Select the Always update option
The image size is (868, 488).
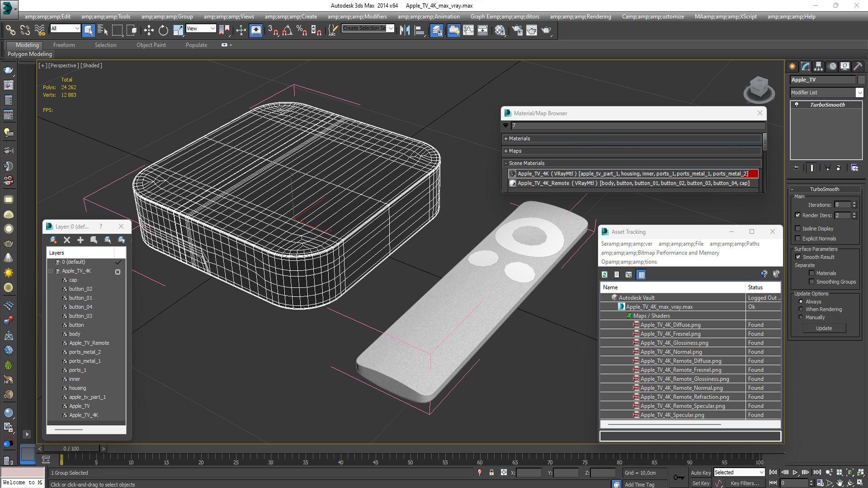tap(801, 301)
